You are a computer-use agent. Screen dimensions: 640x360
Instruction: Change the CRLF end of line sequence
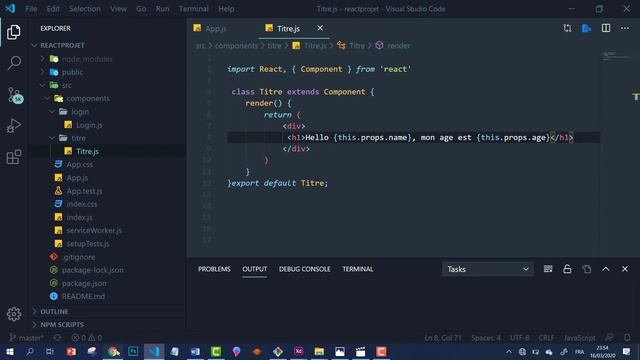pyautogui.click(x=546, y=338)
